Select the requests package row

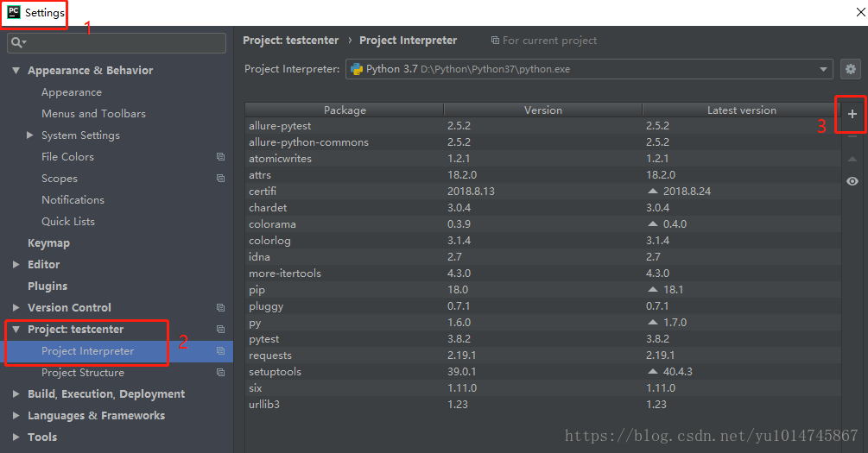pos(543,355)
